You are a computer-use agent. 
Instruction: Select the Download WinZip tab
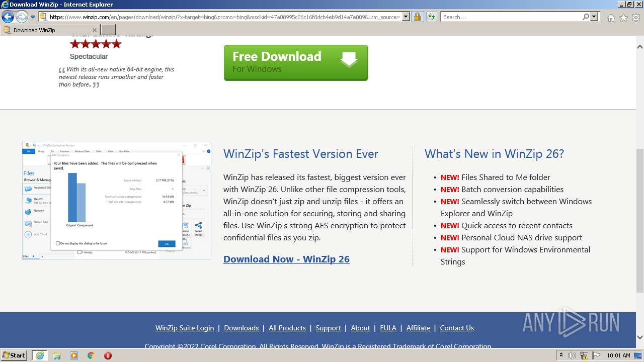[x=50, y=30]
